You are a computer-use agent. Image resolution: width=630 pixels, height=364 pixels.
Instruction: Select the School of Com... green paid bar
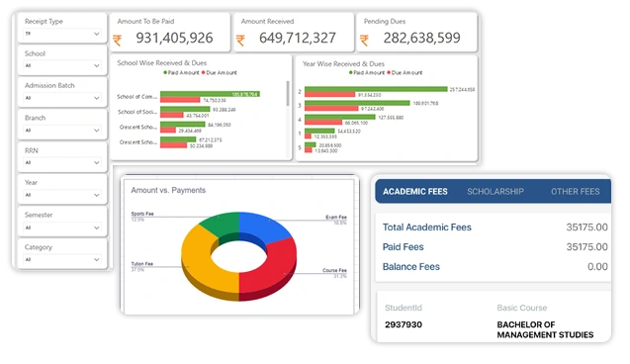tap(210, 94)
